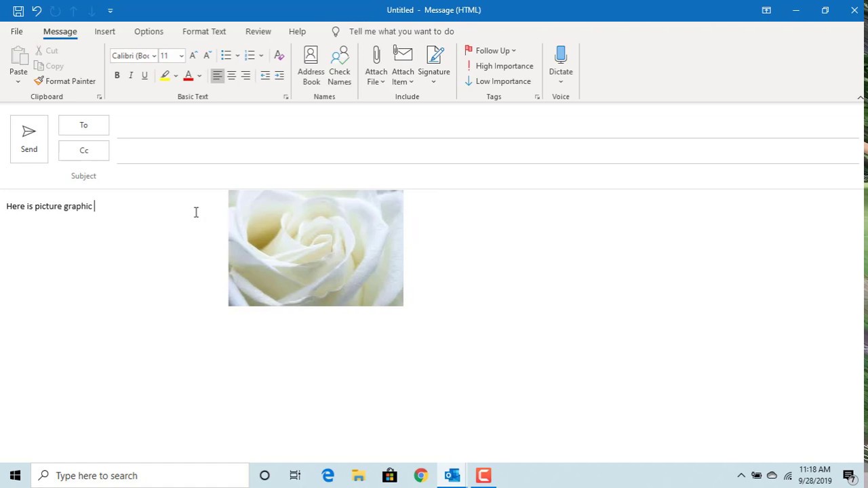Mark message as High Importance
This screenshot has height=488, width=868.
pos(499,66)
